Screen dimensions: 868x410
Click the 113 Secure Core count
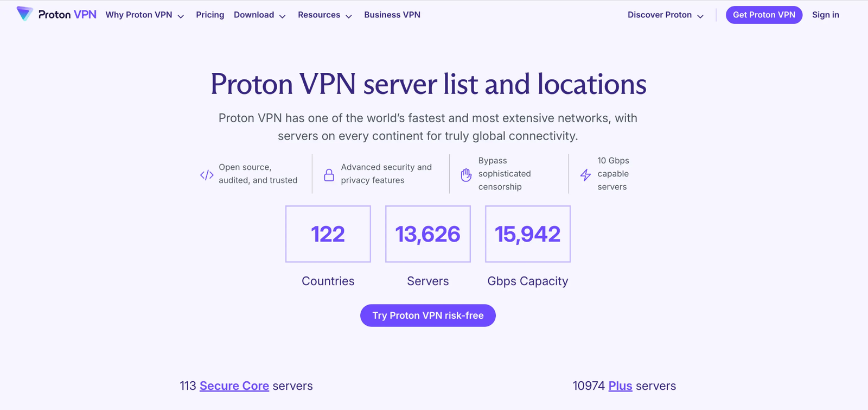[x=188, y=386]
